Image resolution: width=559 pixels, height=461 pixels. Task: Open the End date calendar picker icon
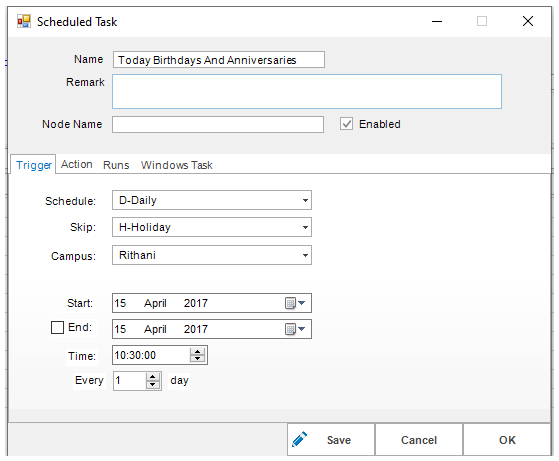(295, 329)
